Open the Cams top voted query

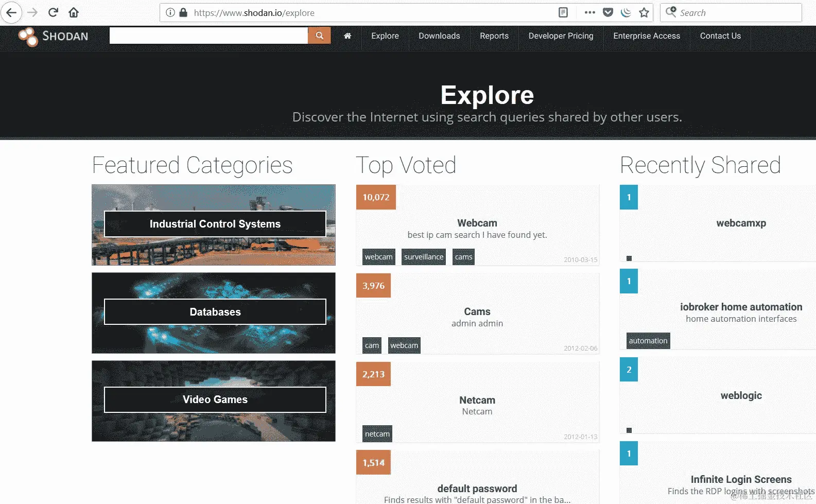point(477,311)
